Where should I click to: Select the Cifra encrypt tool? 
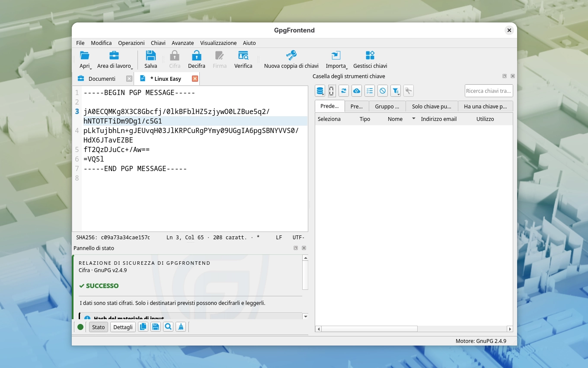(x=175, y=60)
